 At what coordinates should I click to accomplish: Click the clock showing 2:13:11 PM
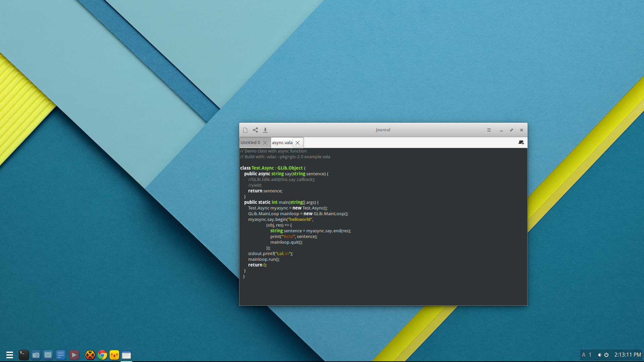tap(628, 355)
